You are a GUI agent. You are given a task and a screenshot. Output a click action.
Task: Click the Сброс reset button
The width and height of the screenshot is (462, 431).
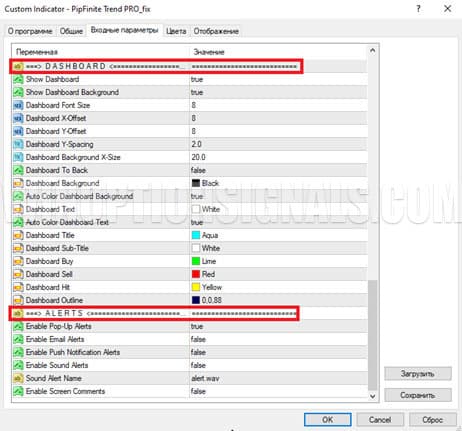[432, 419]
